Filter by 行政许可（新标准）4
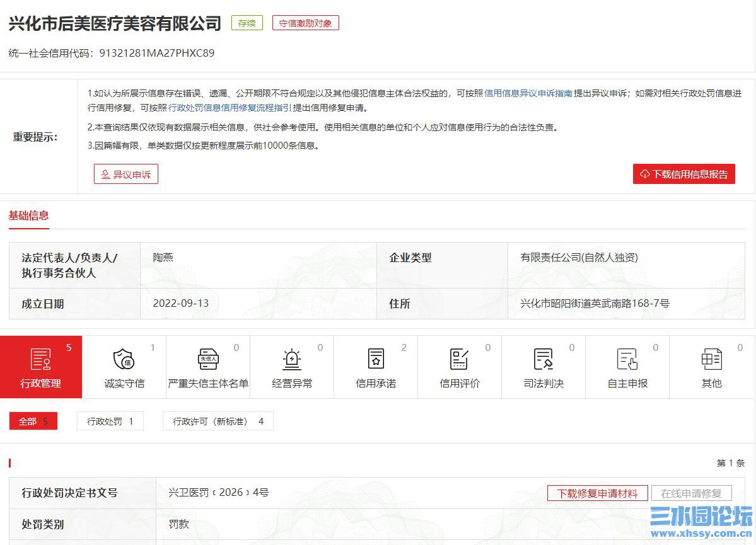 pos(218,421)
